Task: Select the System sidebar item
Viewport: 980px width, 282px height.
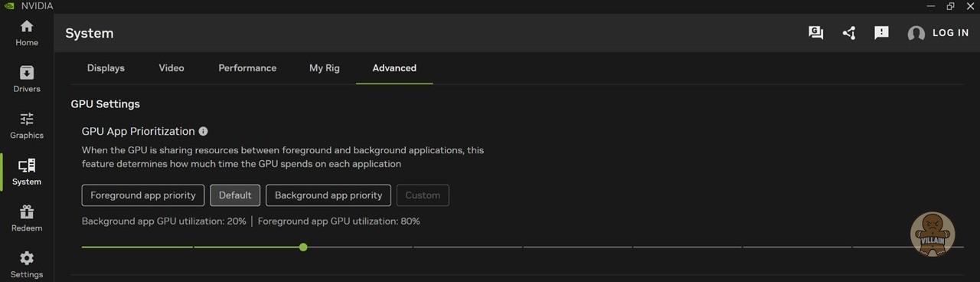Action: (27, 172)
